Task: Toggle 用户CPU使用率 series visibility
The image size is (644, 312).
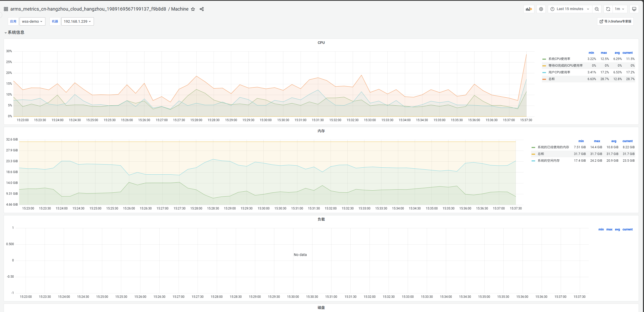Action: (559, 72)
